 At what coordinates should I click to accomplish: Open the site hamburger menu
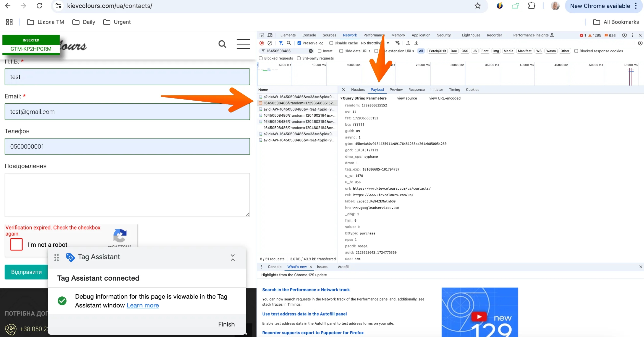243,44
